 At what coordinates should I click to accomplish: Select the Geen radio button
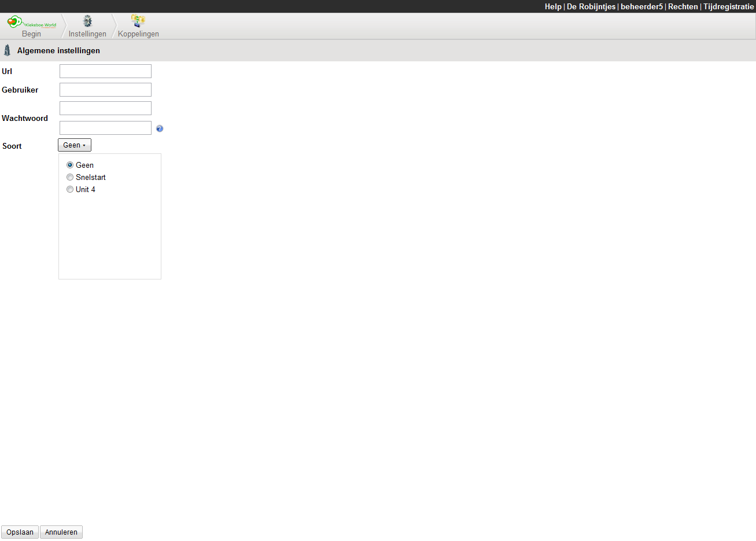(70, 165)
